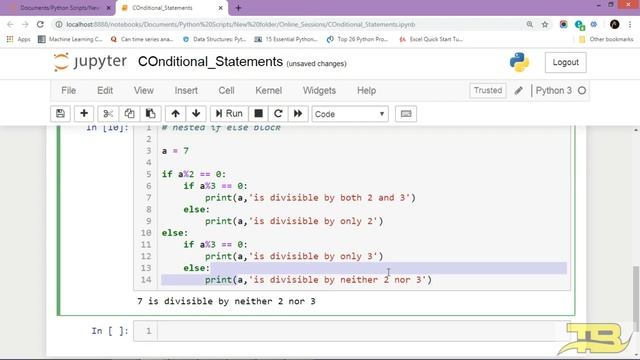640x360 pixels.
Task: Go forward in the browser
Action: [25, 24]
